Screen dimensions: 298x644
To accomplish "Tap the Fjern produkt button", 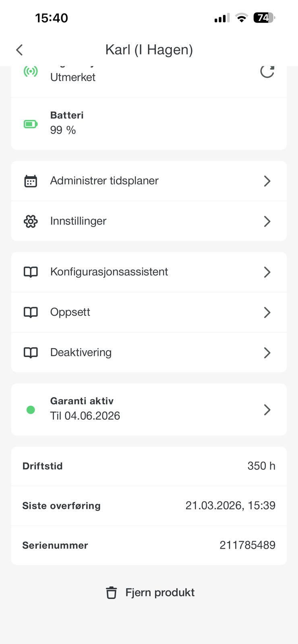I will [x=150, y=592].
